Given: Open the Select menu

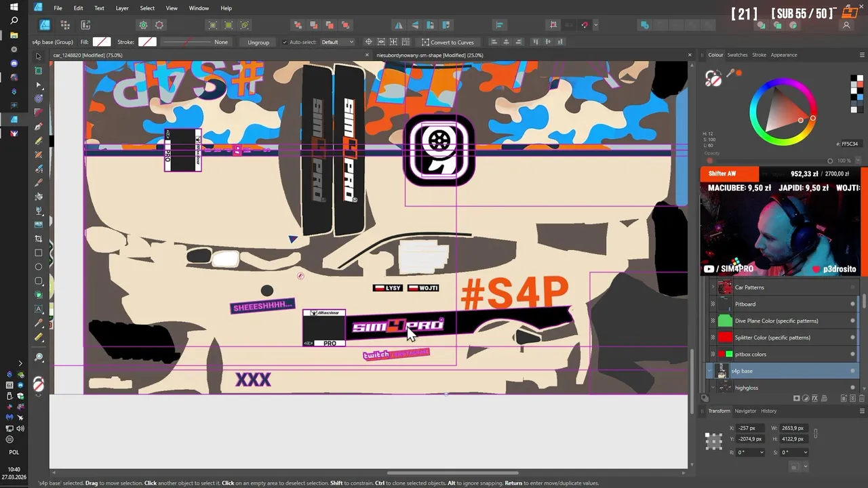Looking at the screenshot, I should click(x=147, y=8).
